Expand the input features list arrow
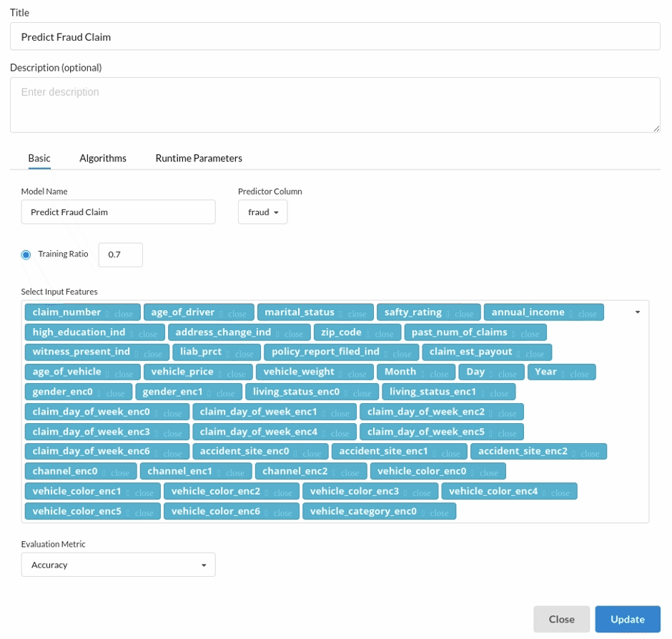Viewport: 672px width, 639px height. [x=637, y=312]
